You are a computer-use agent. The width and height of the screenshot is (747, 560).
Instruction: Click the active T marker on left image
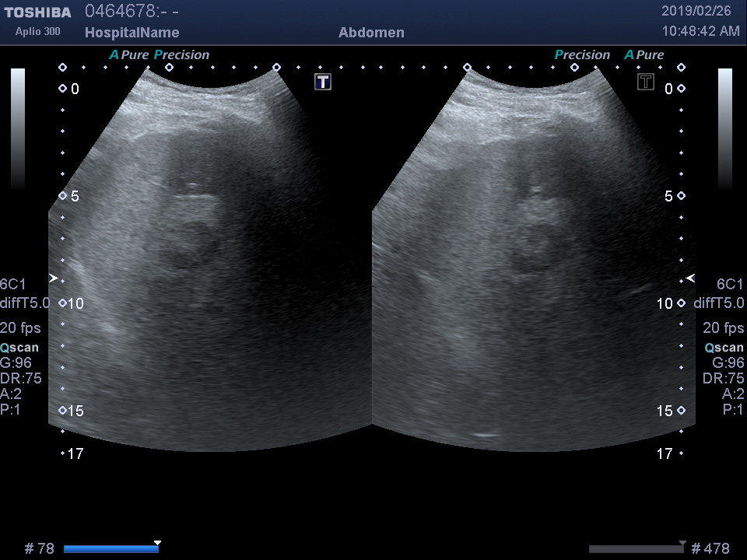click(x=323, y=82)
